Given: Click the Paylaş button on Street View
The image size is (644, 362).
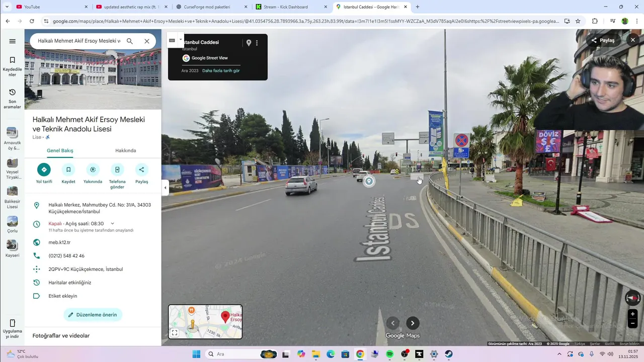Looking at the screenshot, I should pos(603,40).
